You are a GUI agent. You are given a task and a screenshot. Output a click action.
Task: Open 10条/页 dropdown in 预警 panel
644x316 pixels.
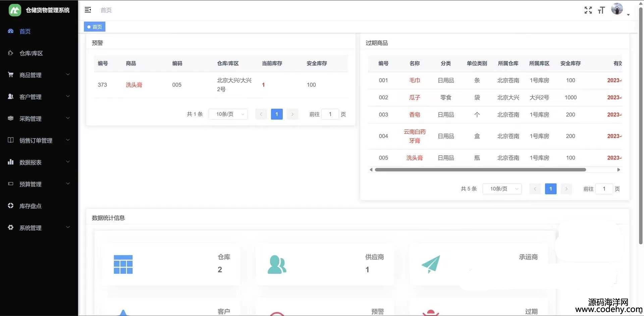click(x=228, y=114)
